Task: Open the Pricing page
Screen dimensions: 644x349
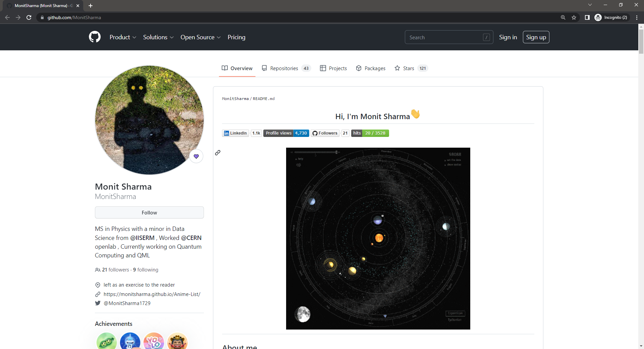Action: (236, 37)
